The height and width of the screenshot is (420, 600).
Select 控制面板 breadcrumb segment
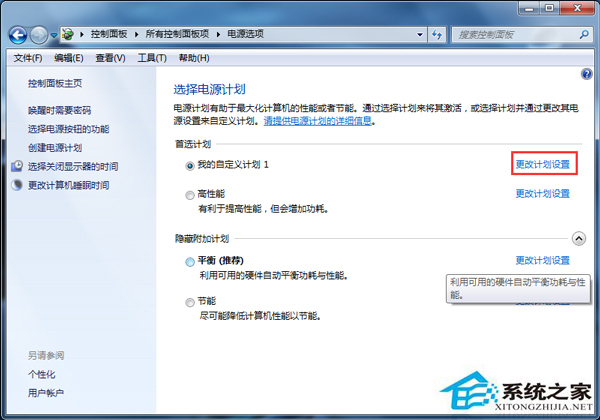point(109,34)
